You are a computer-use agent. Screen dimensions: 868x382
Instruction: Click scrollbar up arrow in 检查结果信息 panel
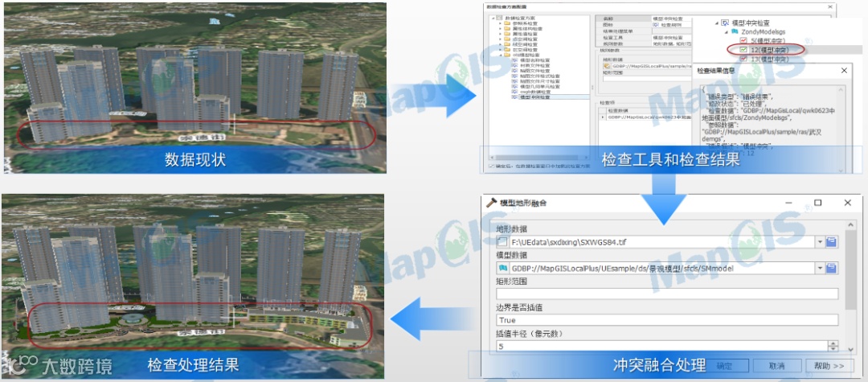tap(842, 90)
